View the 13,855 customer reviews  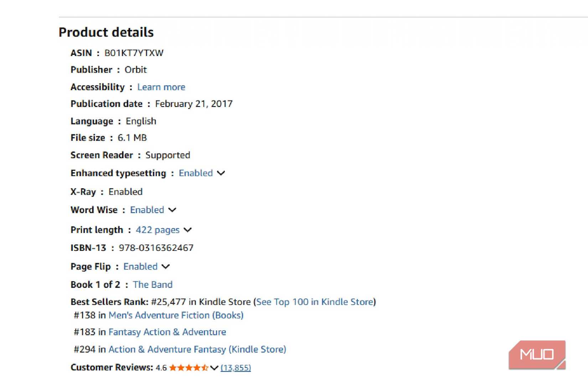pyautogui.click(x=236, y=368)
